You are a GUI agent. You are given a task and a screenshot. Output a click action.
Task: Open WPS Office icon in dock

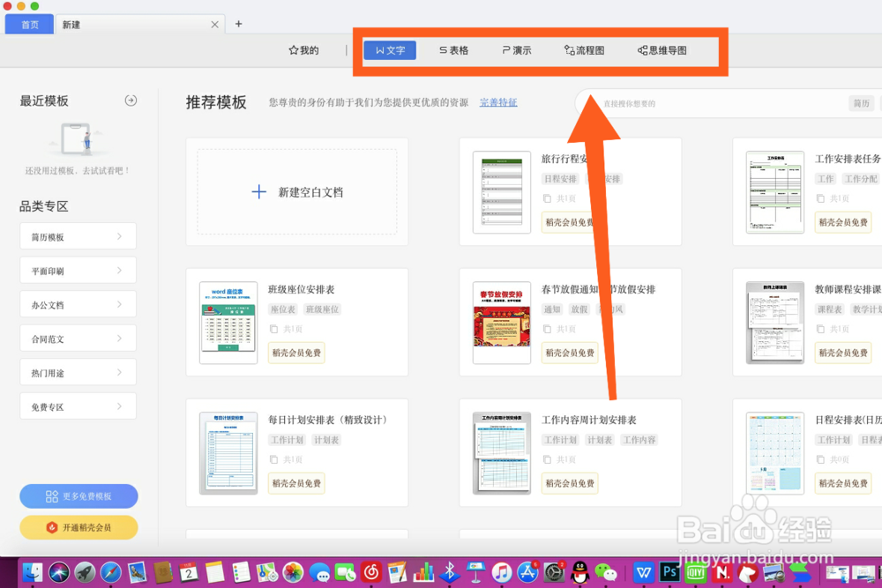click(x=644, y=573)
